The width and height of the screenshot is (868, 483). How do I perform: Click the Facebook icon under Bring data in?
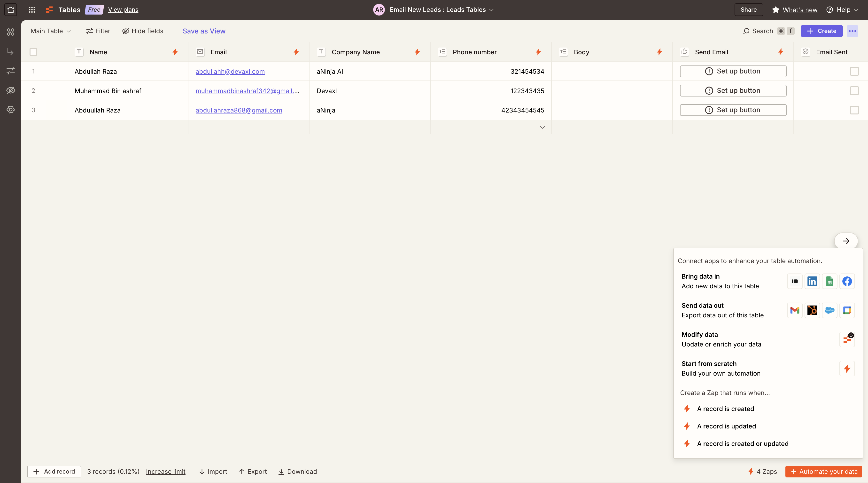pos(847,281)
